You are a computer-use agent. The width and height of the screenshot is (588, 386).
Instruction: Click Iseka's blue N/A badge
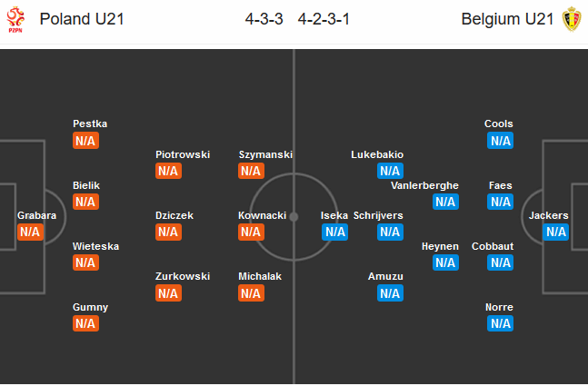(x=334, y=232)
